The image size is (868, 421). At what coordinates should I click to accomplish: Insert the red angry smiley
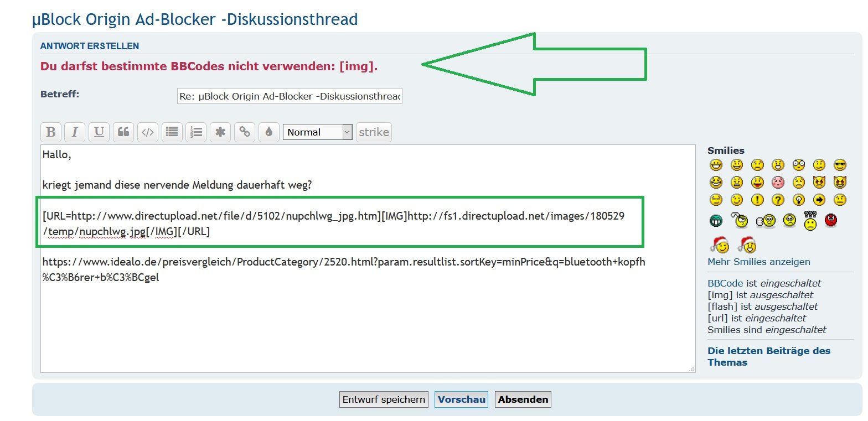830,221
